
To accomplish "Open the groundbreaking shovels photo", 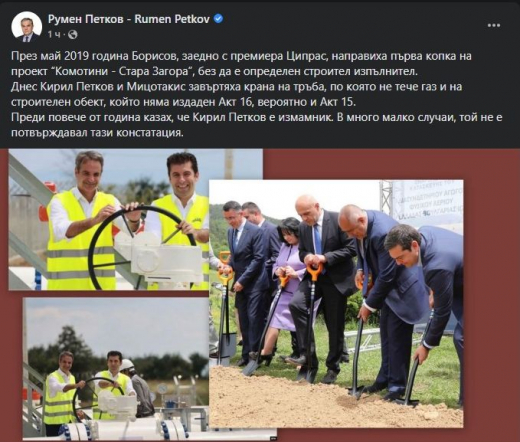I will pyautogui.click(x=336, y=303).
